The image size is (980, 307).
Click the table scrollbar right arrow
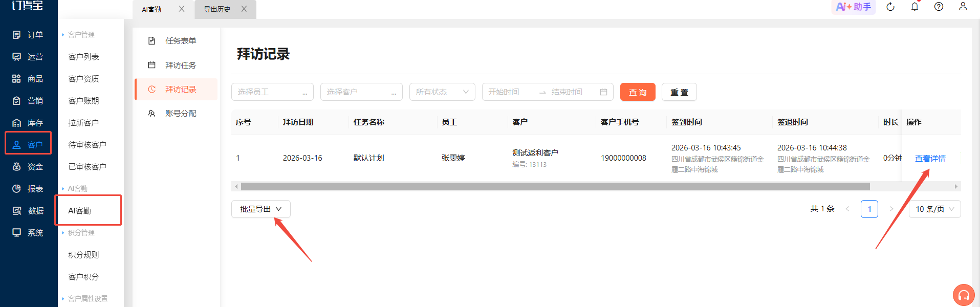coord(956,187)
